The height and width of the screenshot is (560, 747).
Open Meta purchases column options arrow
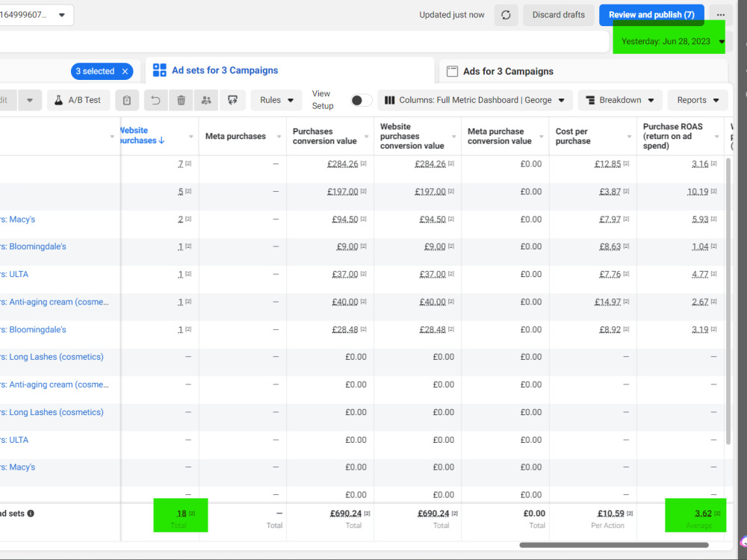coord(279,137)
